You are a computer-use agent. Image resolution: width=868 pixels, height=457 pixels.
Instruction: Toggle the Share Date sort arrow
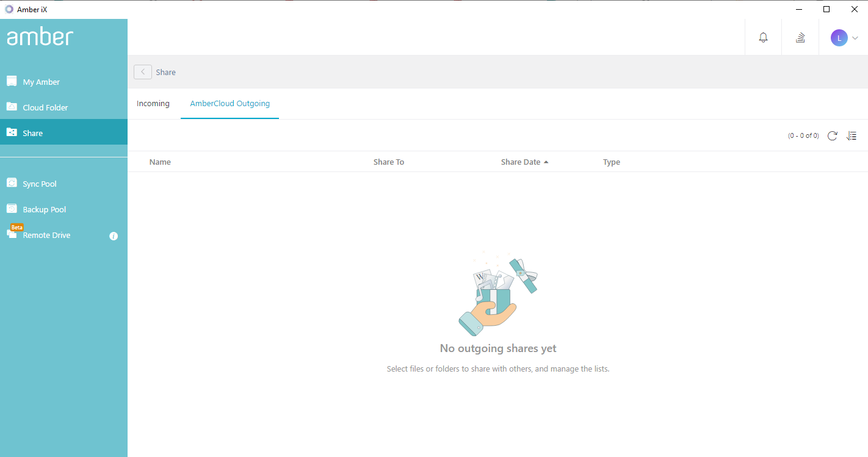click(546, 162)
